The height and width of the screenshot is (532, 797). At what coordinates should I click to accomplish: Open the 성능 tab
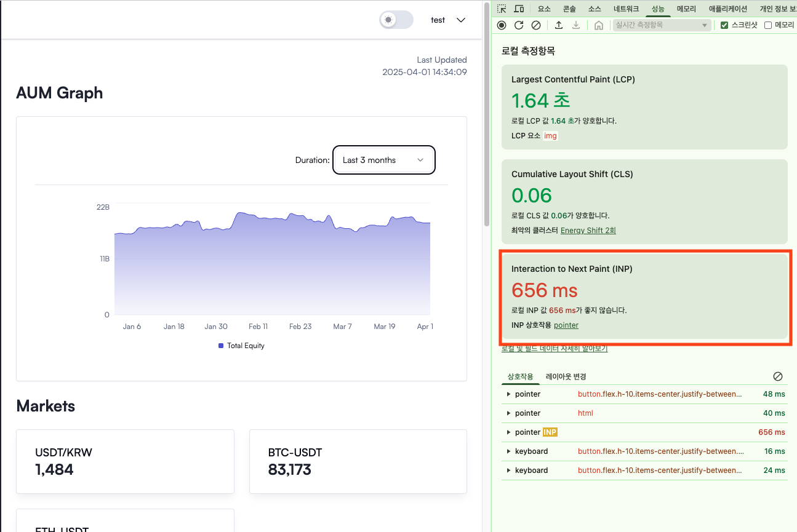tap(658, 9)
